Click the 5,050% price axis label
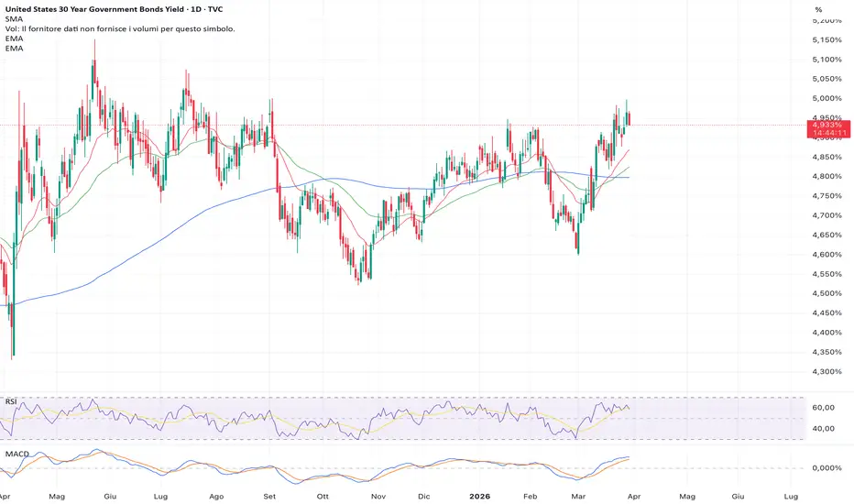 [827, 79]
